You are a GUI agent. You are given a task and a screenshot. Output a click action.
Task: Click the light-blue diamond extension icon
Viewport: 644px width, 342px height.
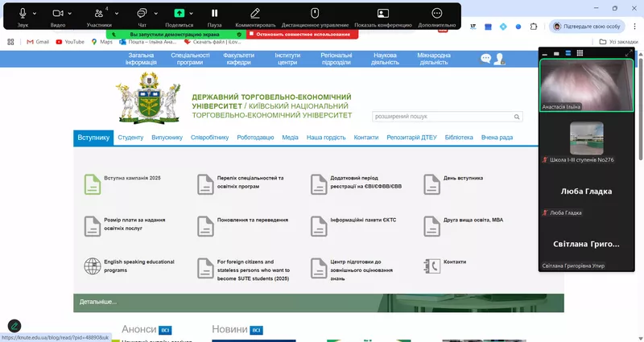tap(503, 27)
